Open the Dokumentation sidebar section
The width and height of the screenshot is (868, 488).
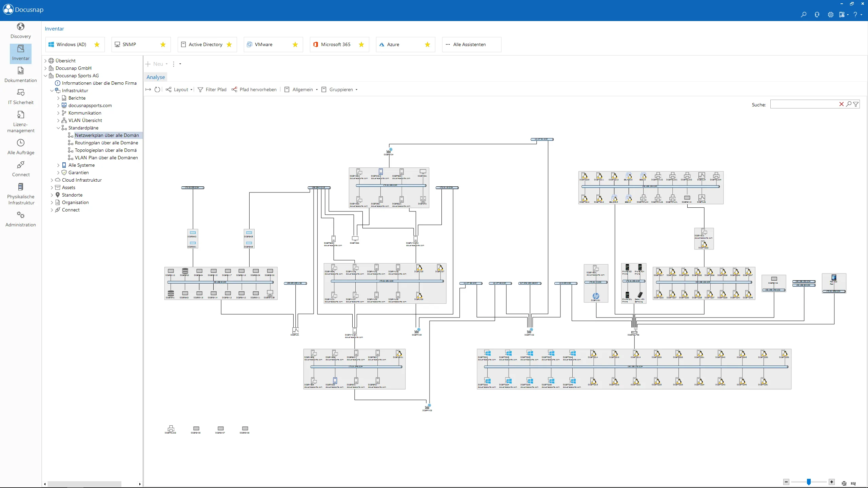tap(21, 75)
